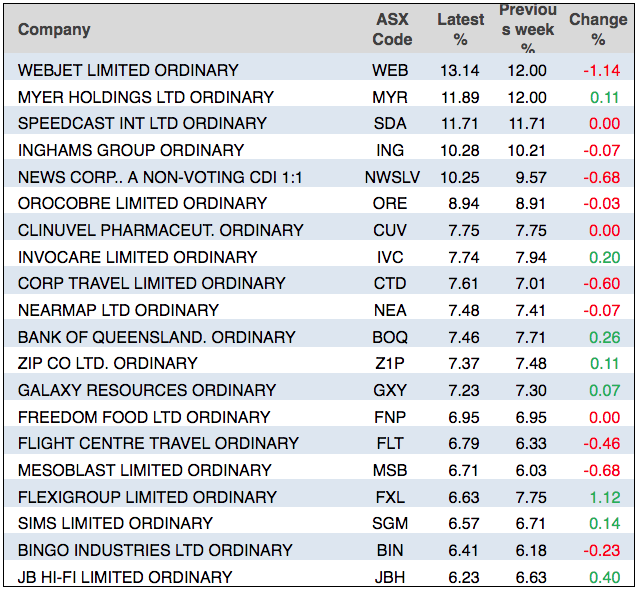Click the Change % column header

point(598,29)
